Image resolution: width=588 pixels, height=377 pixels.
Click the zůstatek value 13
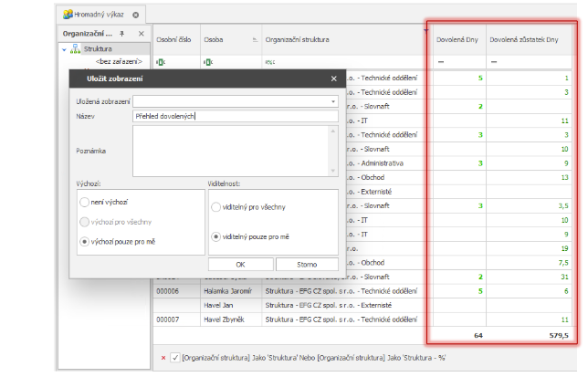(x=530, y=177)
